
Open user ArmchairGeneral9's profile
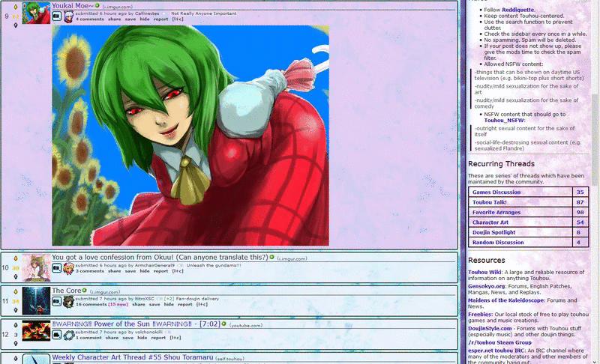click(x=154, y=265)
